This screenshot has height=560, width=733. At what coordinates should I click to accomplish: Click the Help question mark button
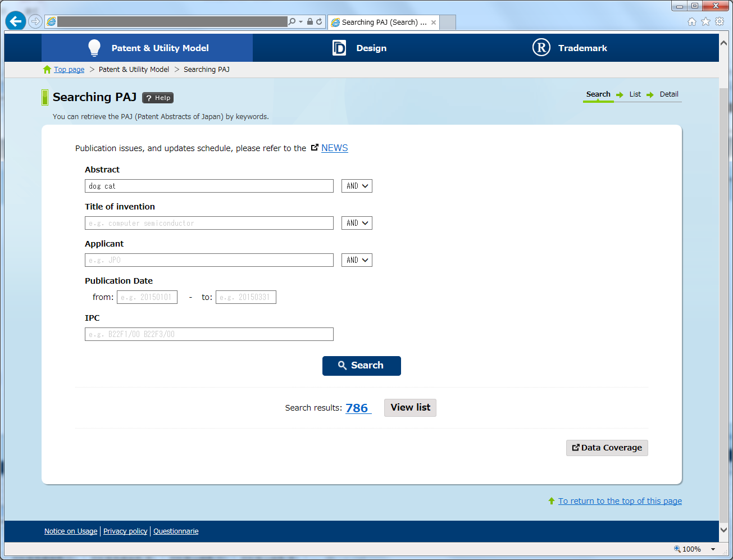158,98
